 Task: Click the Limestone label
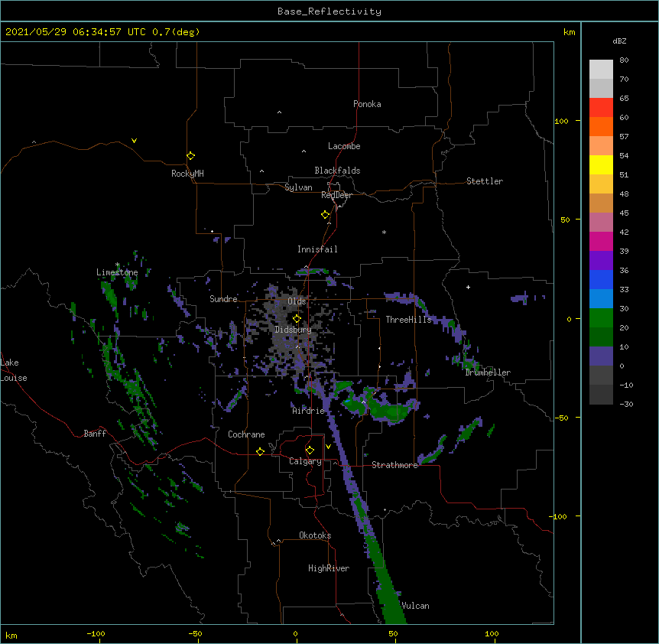(117, 272)
